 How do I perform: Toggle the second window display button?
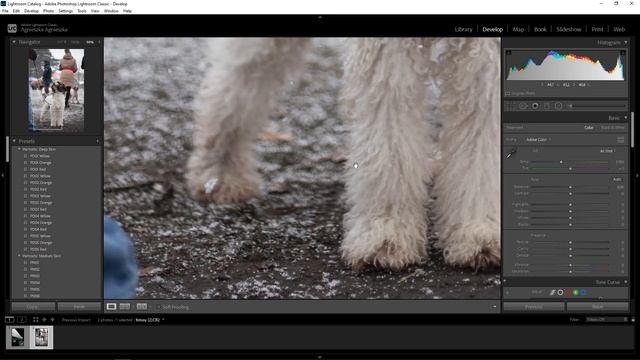22,320
